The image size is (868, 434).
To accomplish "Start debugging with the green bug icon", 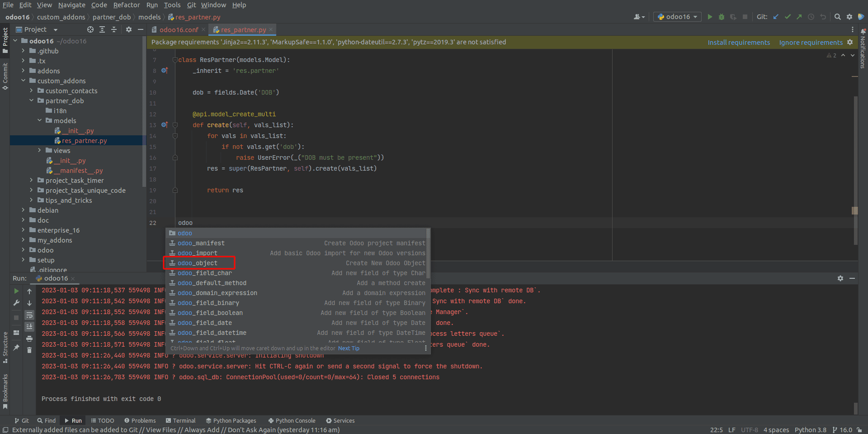I will 722,17.
